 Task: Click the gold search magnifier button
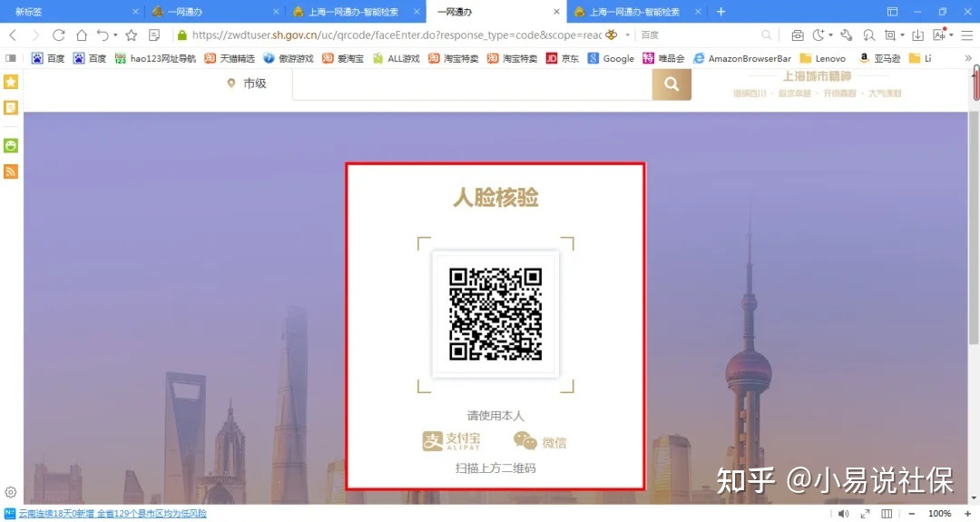pyautogui.click(x=671, y=84)
